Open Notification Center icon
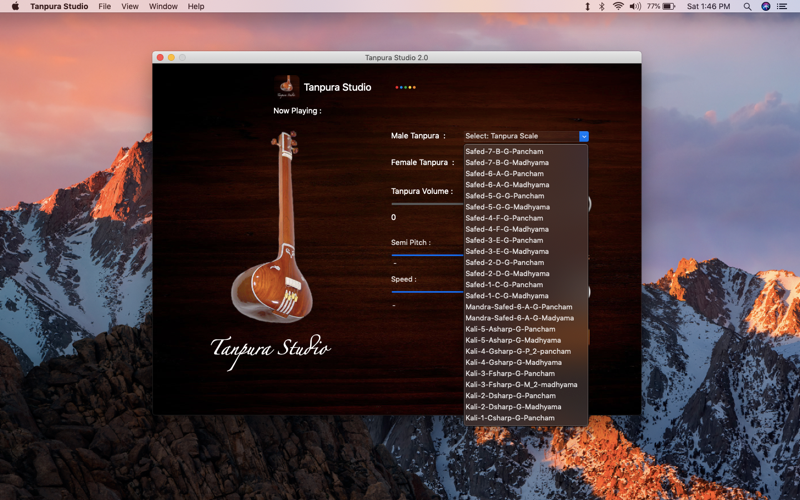The image size is (800, 500). click(x=785, y=6)
